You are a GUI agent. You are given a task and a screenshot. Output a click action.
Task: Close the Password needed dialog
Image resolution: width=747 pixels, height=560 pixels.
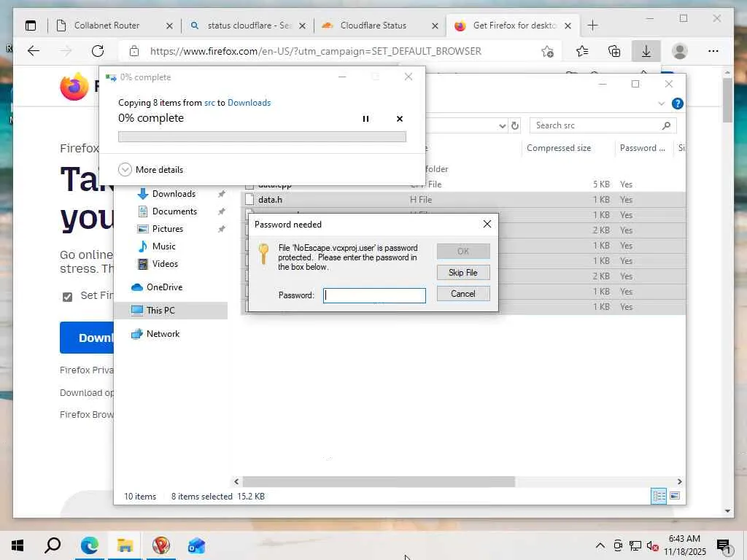pyautogui.click(x=487, y=224)
